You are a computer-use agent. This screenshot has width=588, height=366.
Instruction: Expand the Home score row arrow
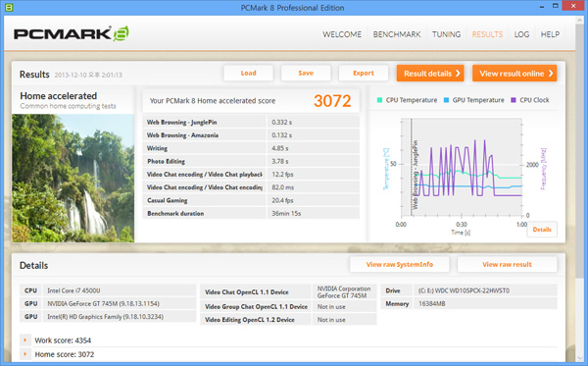(25, 354)
